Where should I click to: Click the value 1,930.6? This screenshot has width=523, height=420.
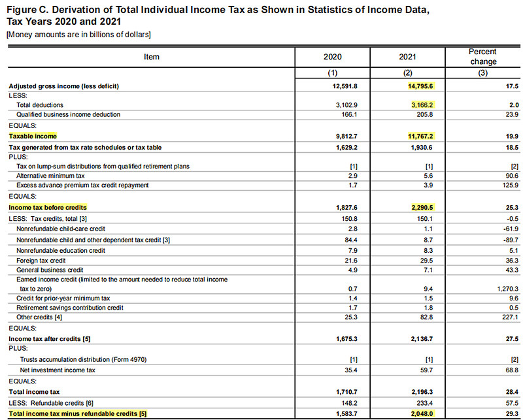point(422,148)
